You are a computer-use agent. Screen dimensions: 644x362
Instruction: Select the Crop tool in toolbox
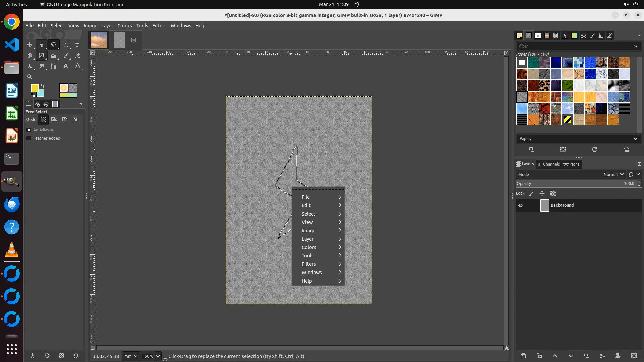[77, 45]
